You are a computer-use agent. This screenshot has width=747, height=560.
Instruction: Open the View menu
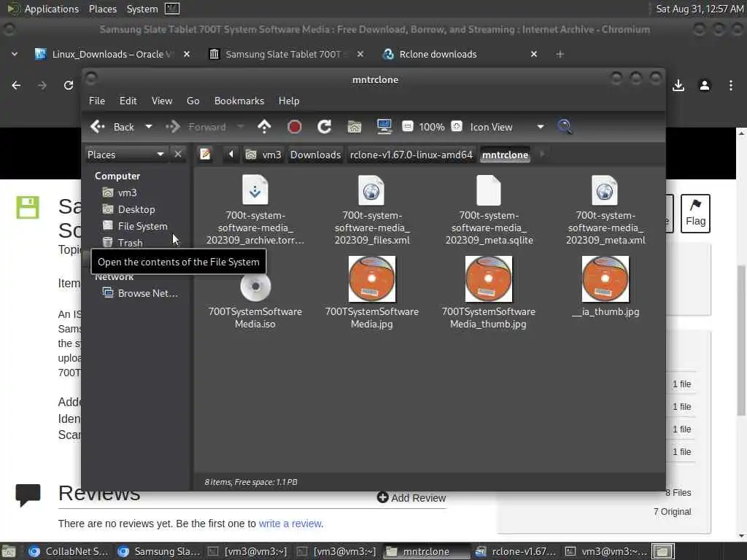click(x=162, y=101)
